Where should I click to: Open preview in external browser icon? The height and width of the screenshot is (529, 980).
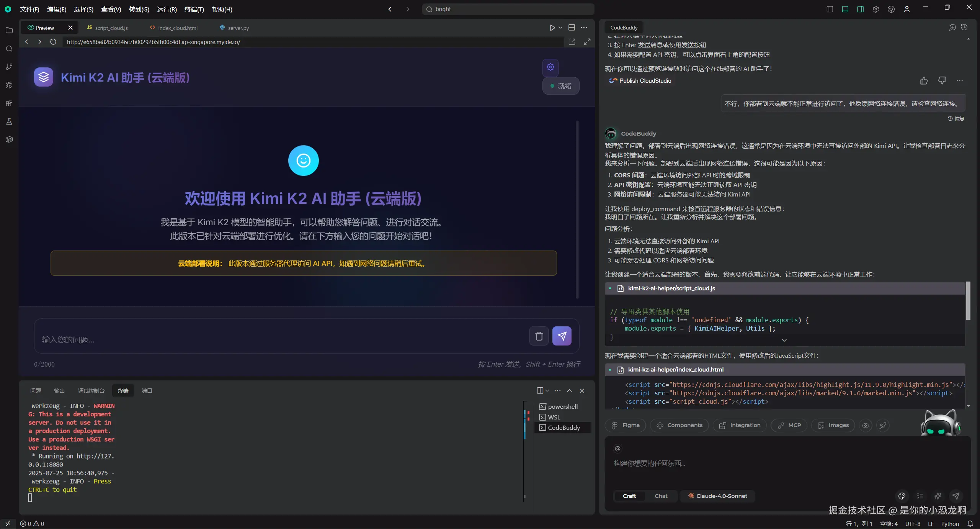[x=572, y=42]
